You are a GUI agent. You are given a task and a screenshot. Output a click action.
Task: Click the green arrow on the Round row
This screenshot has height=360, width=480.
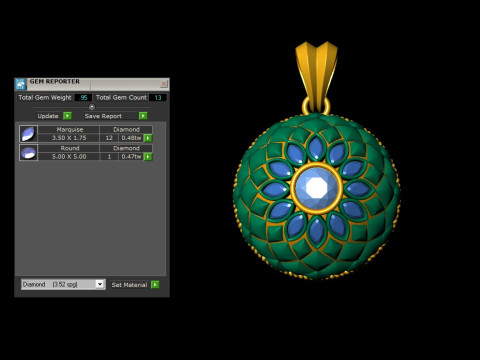pyautogui.click(x=148, y=157)
